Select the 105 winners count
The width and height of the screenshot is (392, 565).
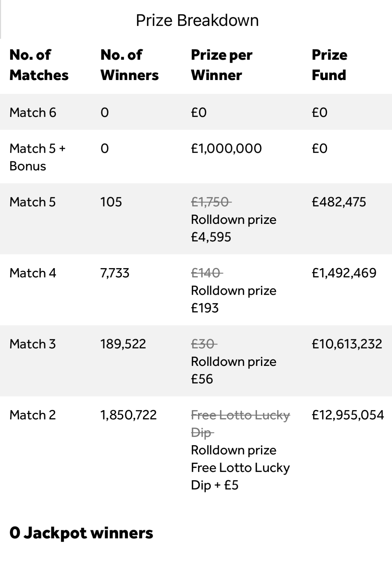click(x=111, y=202)
